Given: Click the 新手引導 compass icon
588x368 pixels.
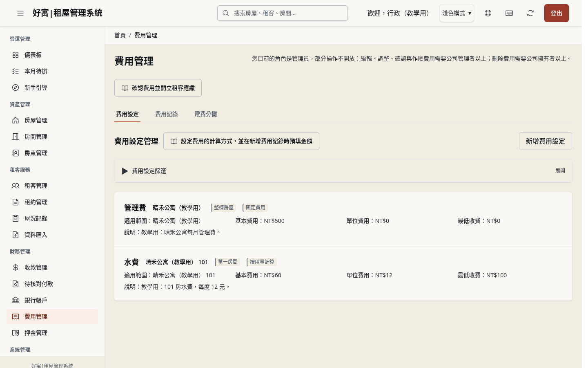Looking at the screenshot, I should [x=16, y=88].
